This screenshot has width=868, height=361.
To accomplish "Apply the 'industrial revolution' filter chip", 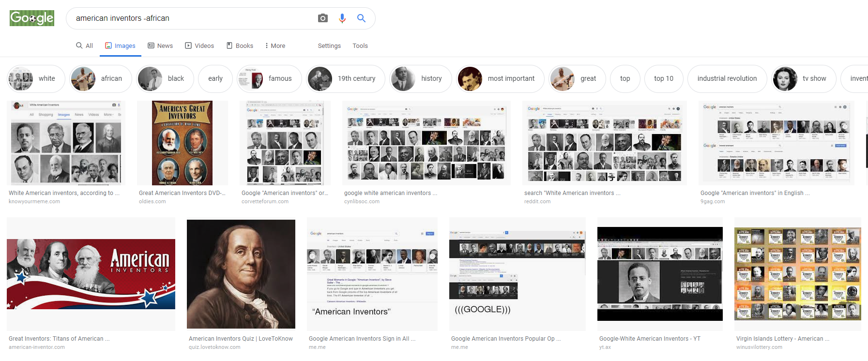I will coord(727,78).
